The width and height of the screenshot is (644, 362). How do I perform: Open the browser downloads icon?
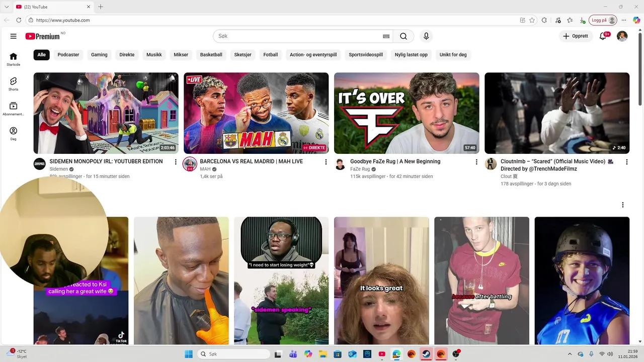(x=583, y=20)
